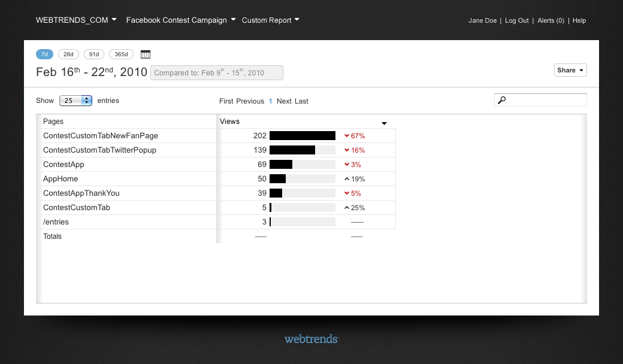Open the show 25 entries selector
Viewport: 623px width, 364px height.
point(75,101)
